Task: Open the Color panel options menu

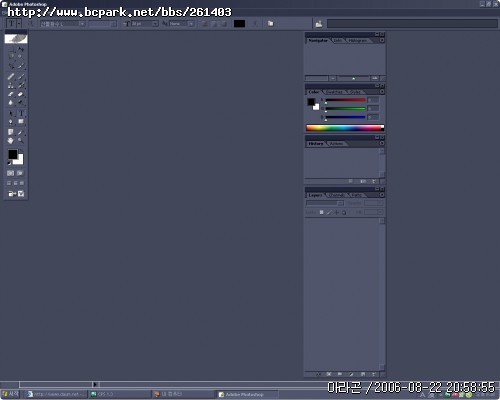Action: [382, 92]
